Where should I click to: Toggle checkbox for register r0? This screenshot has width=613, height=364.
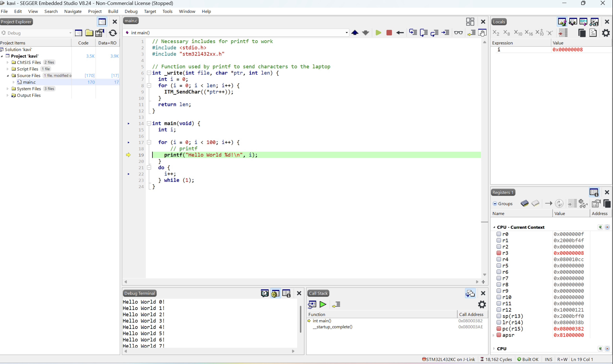(x=499, y=234)
